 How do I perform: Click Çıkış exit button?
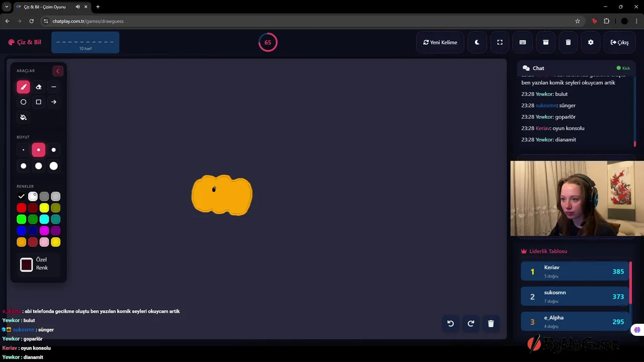coord(619,42)
